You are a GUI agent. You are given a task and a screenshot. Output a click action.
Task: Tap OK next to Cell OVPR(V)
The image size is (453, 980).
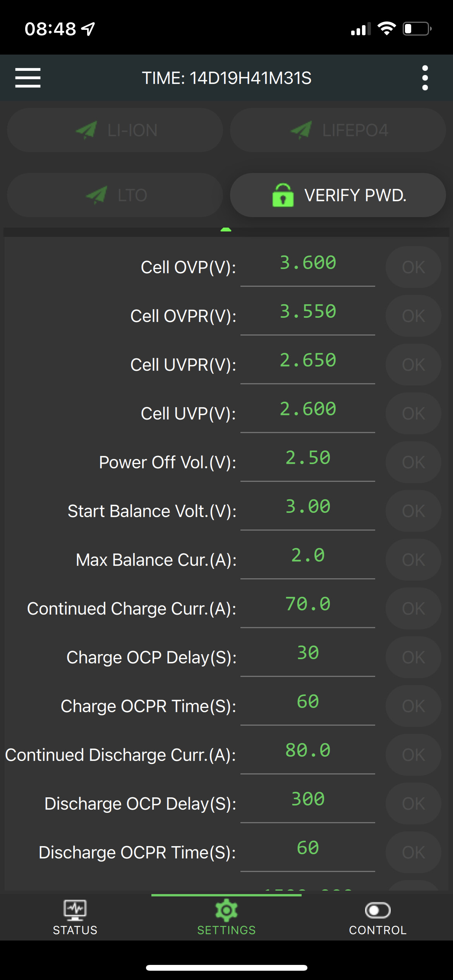click(414, 316)
